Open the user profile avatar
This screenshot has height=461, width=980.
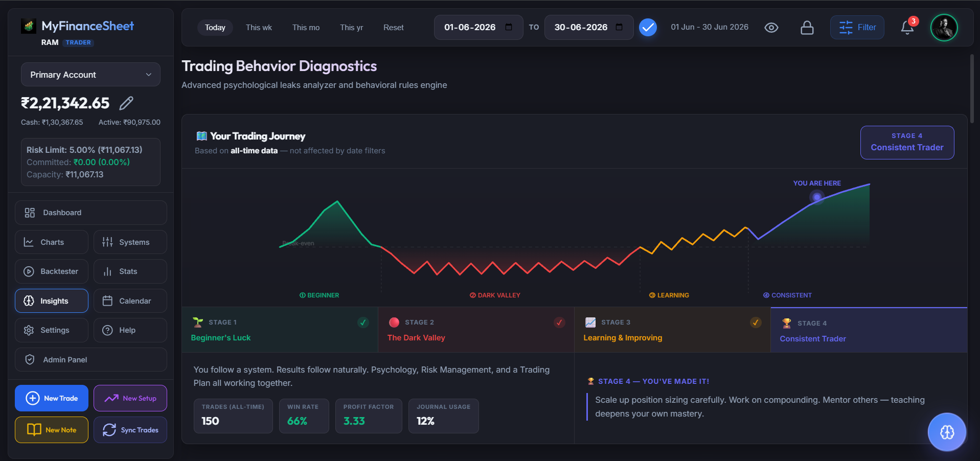click(944, 28)
